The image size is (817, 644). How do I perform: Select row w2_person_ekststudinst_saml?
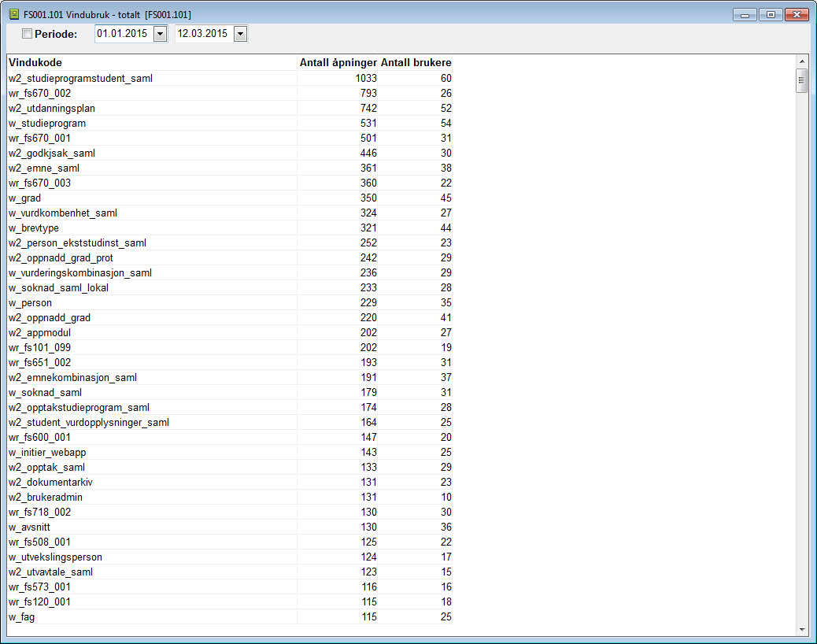click(x=230, y=242)
